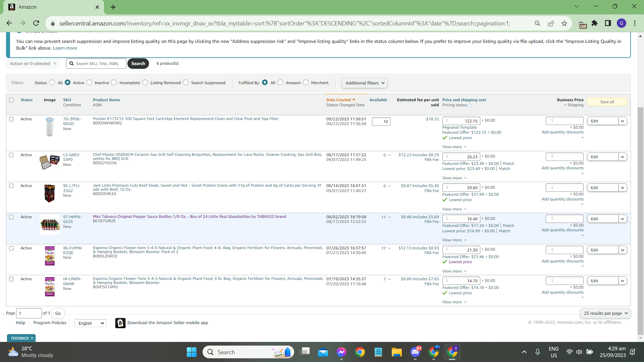View site security lock icon
The image size is (644, 362).
point(52,23)
